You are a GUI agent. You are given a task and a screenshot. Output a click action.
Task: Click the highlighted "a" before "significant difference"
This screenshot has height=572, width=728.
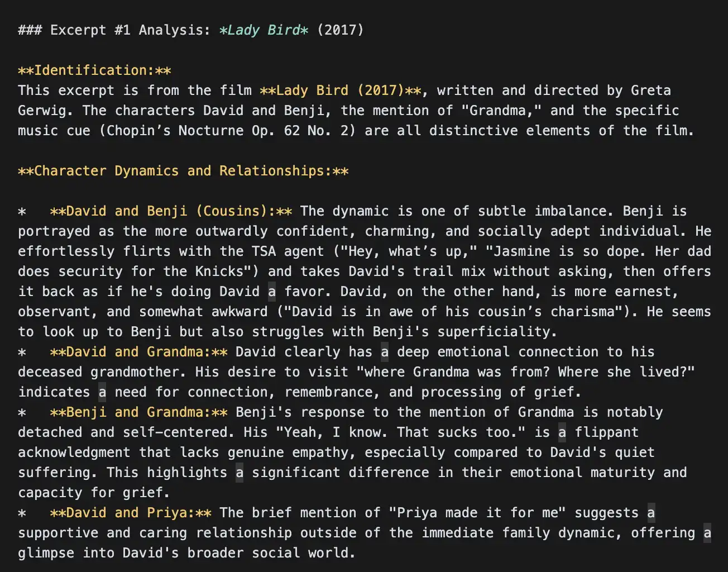240,473
